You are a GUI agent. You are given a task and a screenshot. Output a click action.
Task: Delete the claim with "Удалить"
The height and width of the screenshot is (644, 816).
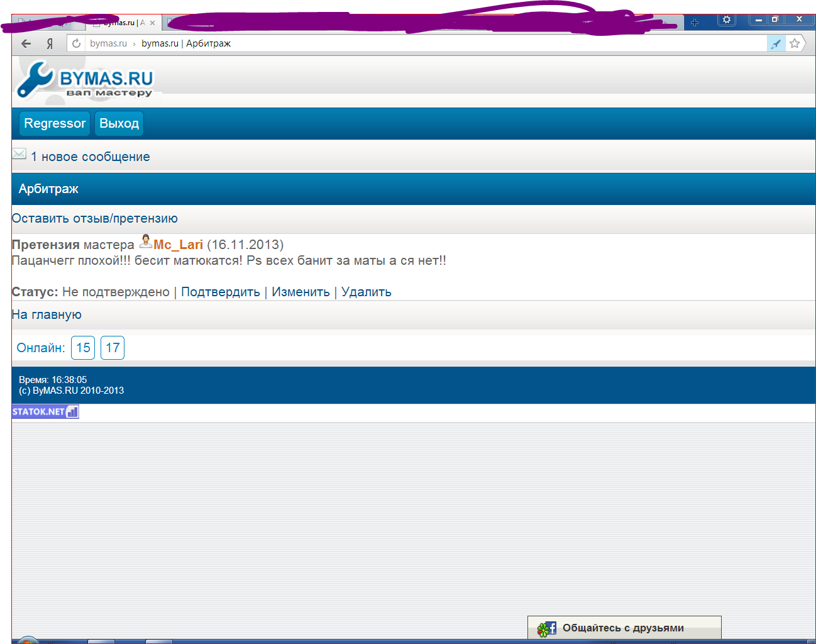click(x=366, y=292)
